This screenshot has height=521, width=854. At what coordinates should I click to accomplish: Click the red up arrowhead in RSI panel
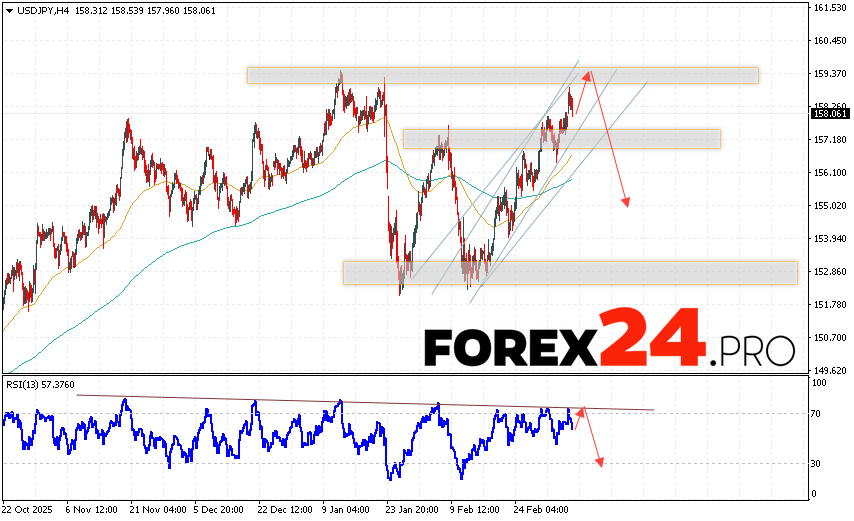click(x=581, y=411)
